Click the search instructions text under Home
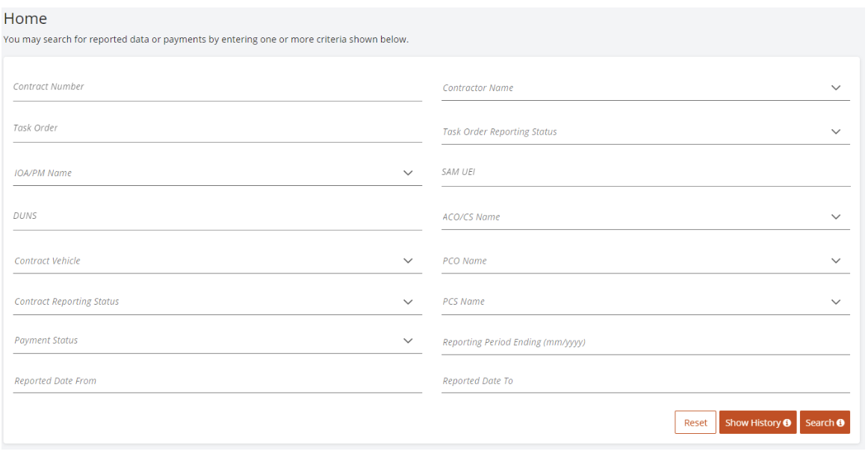Viewport: 868px width, 466px height. (x=206, y=40)
